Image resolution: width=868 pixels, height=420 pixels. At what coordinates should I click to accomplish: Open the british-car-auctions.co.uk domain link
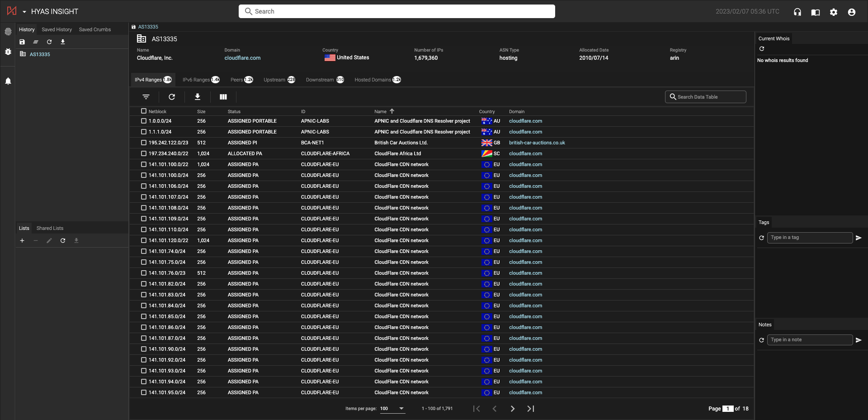[x=537, y=143]
